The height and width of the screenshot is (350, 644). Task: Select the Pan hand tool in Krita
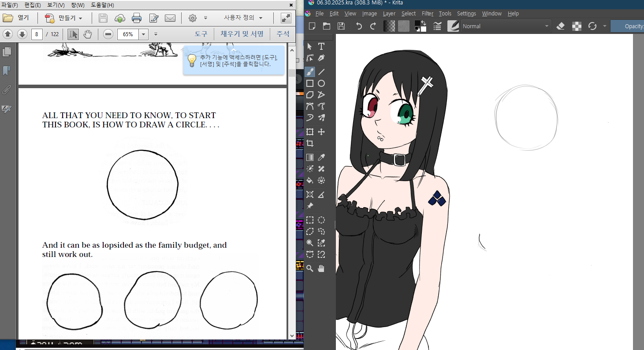tap(321, 268)
